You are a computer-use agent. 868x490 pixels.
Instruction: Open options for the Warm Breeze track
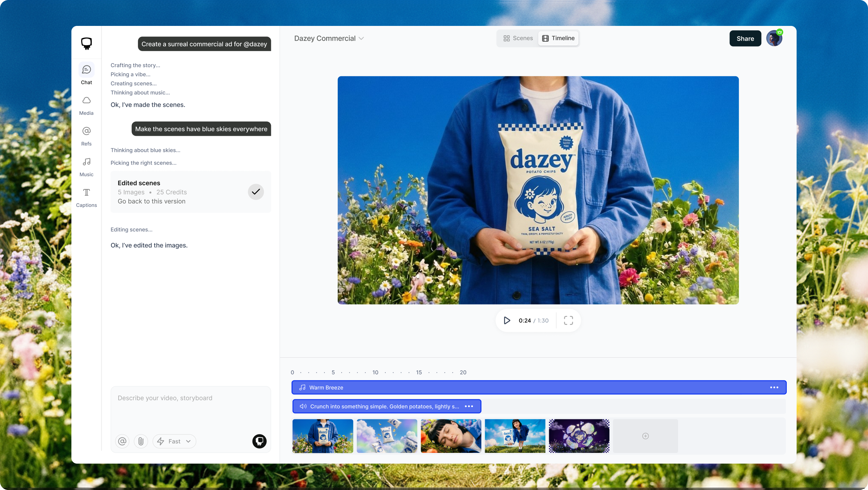[x=774, y=387]
